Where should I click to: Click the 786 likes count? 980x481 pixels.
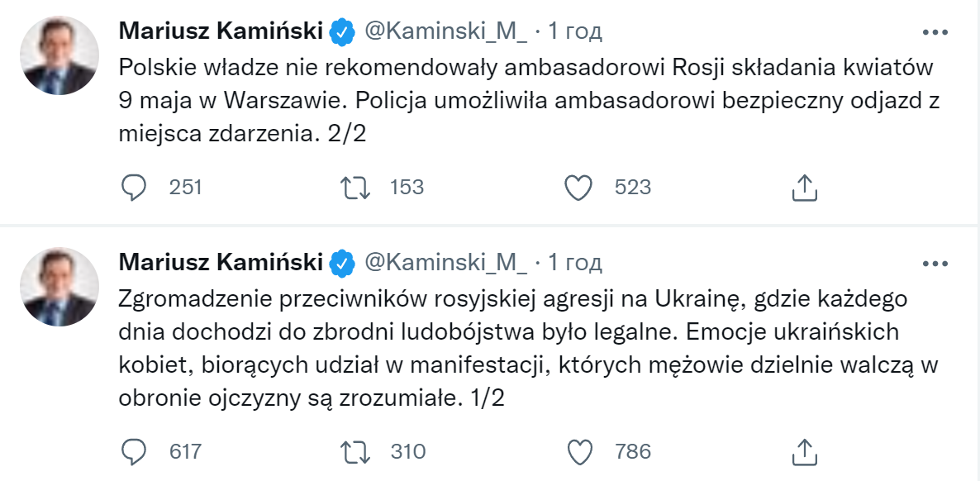634,452
